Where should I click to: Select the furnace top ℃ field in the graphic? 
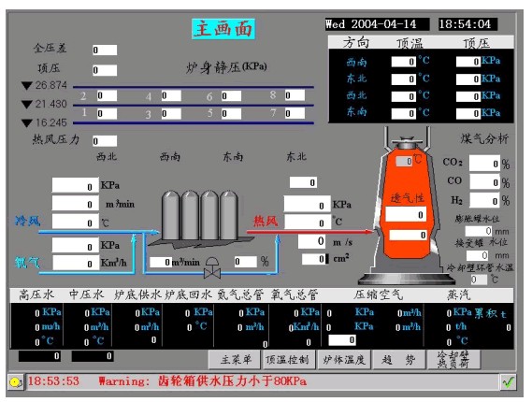click(405, 162)
